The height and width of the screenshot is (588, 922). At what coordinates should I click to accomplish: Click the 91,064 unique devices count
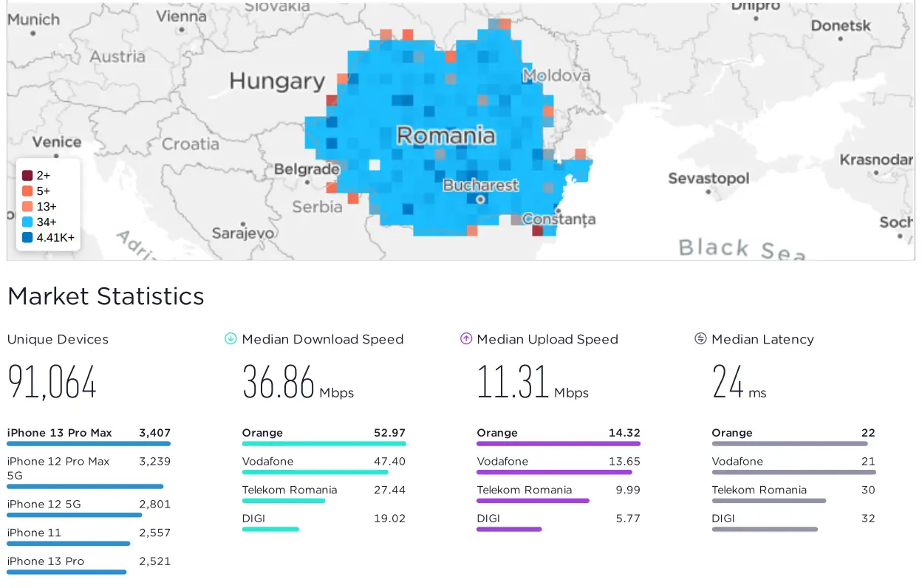[x=52, y=382]
